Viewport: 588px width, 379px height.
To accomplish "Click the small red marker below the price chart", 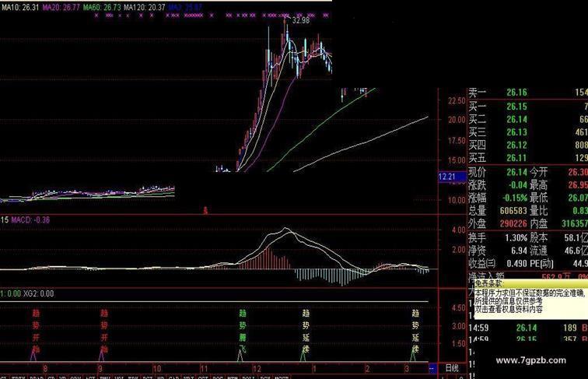I will 205,210.
